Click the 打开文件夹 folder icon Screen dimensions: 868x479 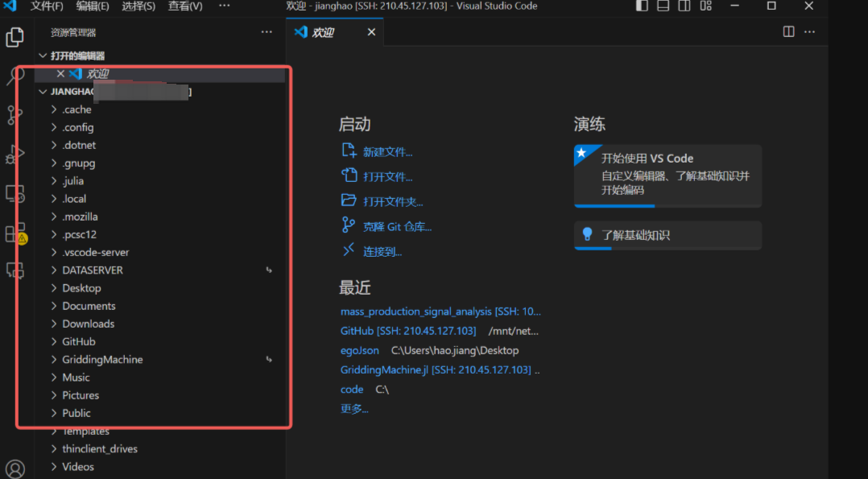tap(349, 200)
